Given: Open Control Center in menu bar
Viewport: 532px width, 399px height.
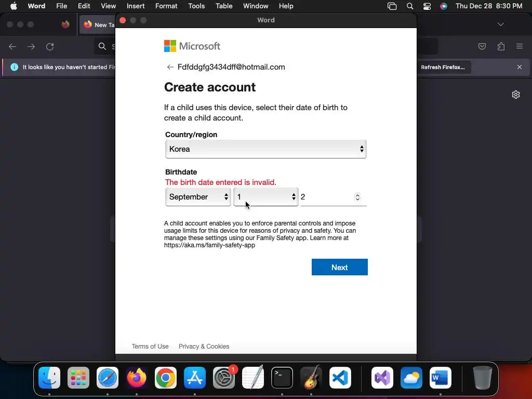Looking at the screenshot, I should [x=427, y=6].
